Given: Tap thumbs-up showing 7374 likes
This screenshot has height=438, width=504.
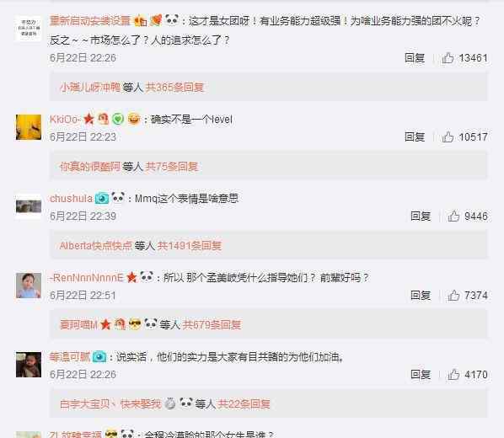Looking at the screenshot, I should point(453,296).
